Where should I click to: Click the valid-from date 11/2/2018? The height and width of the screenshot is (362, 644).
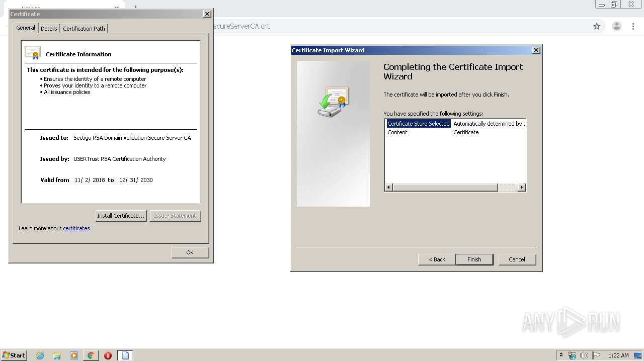pyautogui.click(x=90, y=180)
